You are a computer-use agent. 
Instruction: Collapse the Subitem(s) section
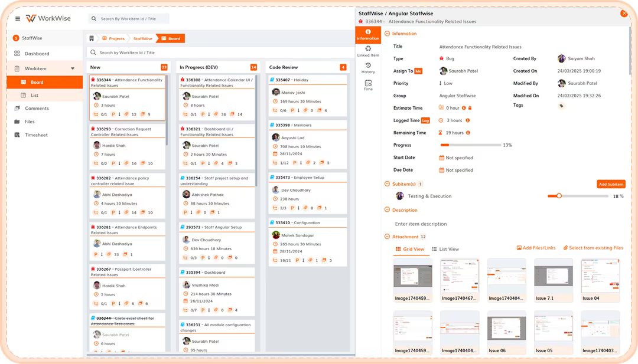tap(387, 184)
